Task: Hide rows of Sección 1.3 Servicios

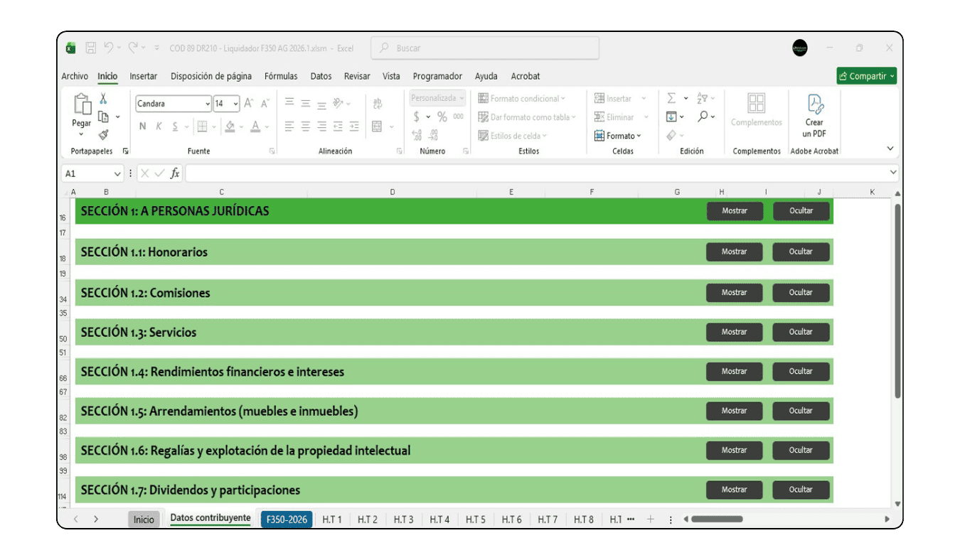Action: [x=801, y=332]
